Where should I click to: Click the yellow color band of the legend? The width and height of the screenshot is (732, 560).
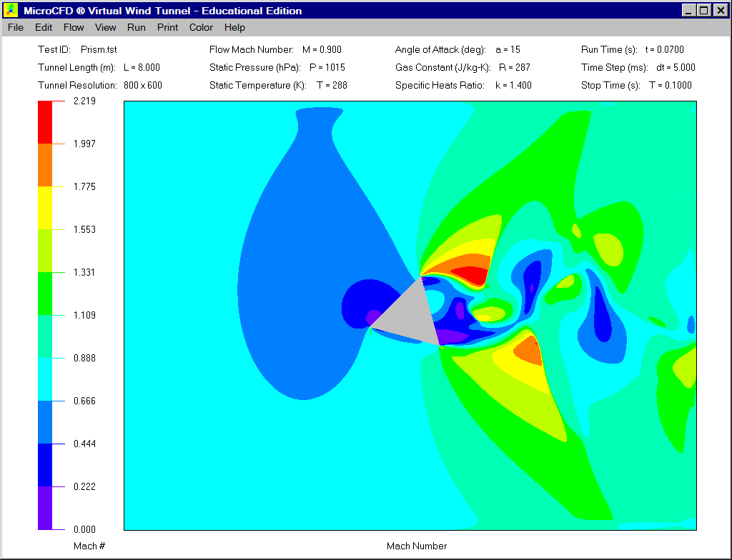(45, 208)
